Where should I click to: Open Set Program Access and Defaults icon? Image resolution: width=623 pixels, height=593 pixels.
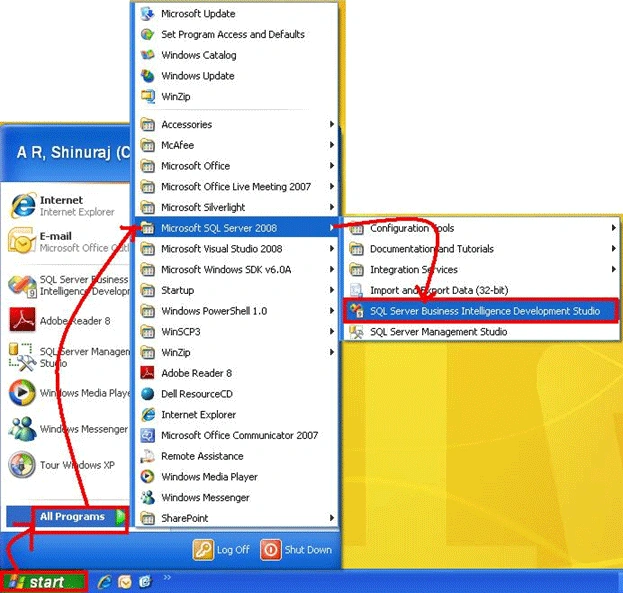click(147, 34)
